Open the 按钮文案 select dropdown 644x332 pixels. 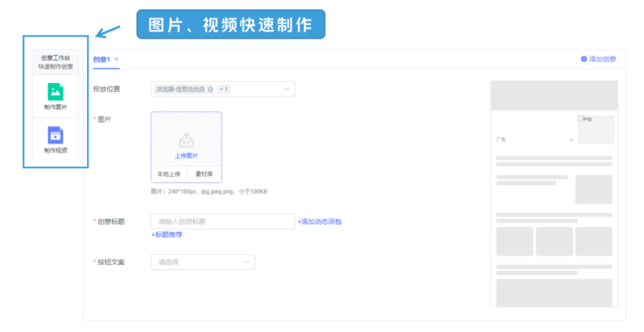(x=203, y=262)
